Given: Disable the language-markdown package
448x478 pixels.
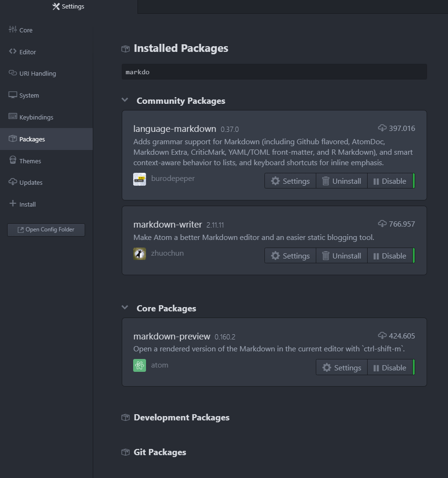Looking at the screenshot, I should click(x=390, y=181).
